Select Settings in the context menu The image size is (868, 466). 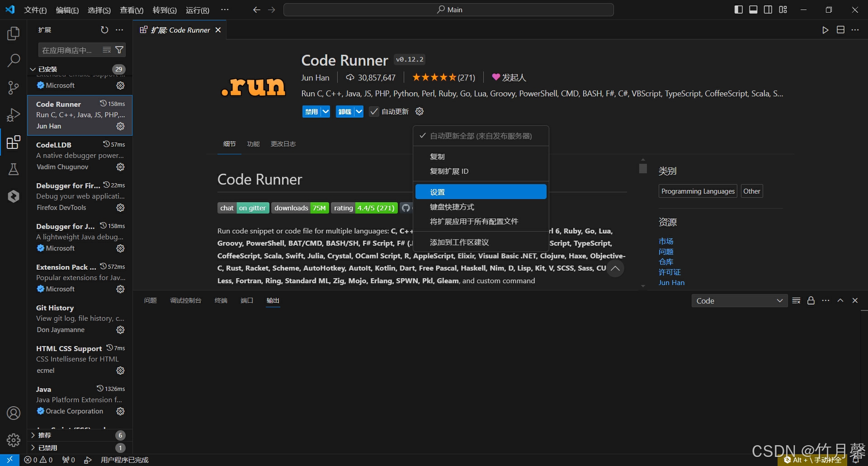(x=481, y=192)
